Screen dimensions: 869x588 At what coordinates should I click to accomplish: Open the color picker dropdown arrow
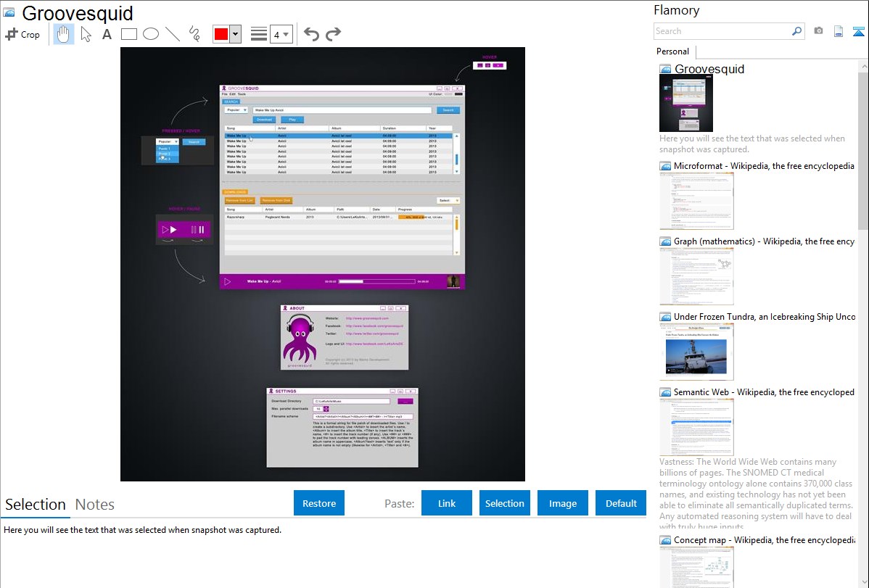point(236,34)
